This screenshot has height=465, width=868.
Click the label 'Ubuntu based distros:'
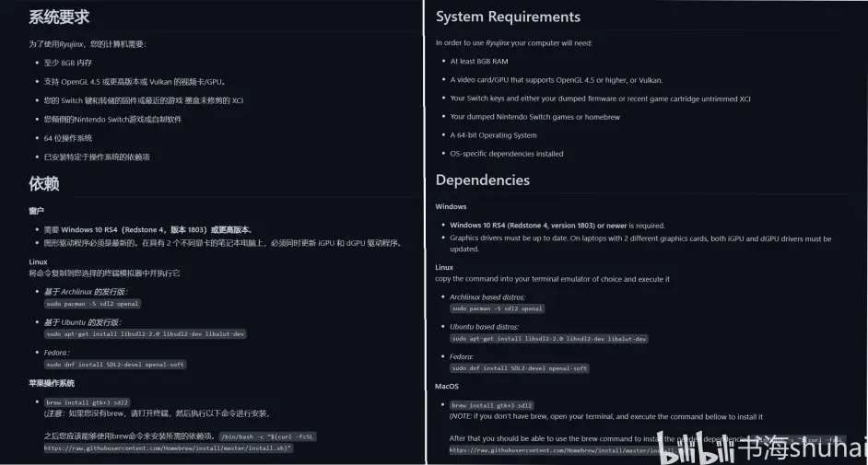tap(485, 327)
